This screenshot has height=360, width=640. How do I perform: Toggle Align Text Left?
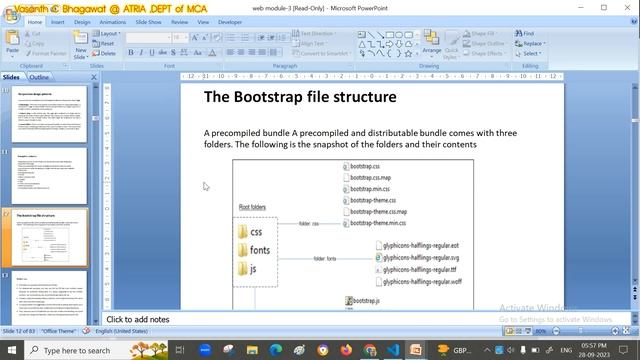click(231, 52)
